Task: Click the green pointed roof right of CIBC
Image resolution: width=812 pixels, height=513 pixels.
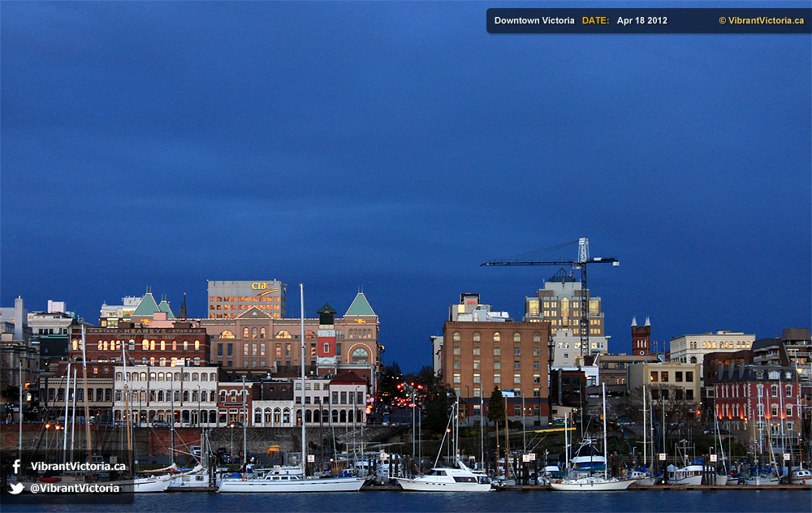Action: click(x=360, y=305)
